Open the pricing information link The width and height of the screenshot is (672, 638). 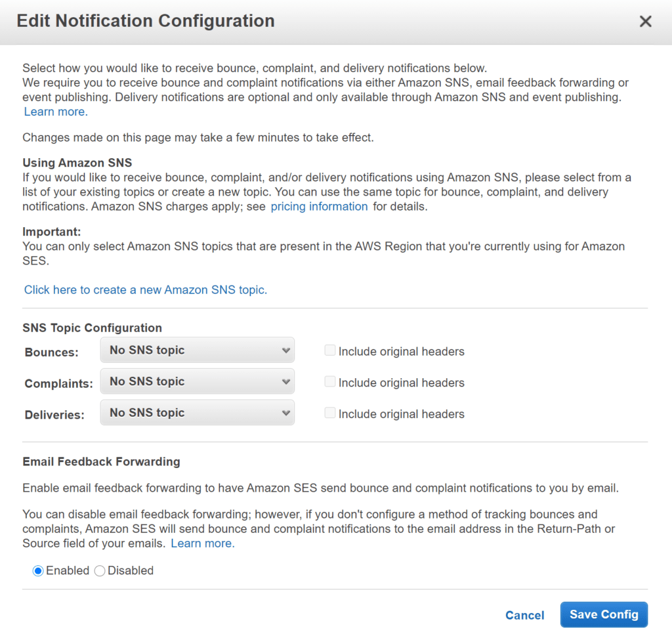tap(319, 206)
